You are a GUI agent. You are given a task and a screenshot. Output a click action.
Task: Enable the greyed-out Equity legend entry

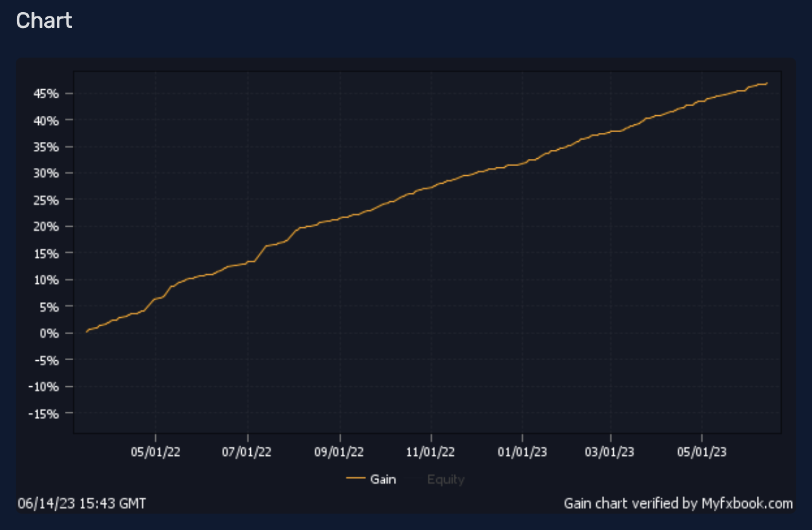[x=445, y=480]
